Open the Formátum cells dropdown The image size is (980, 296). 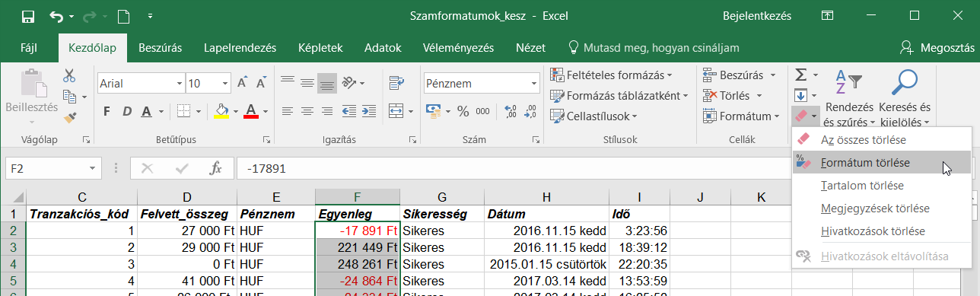pos(740,116)
